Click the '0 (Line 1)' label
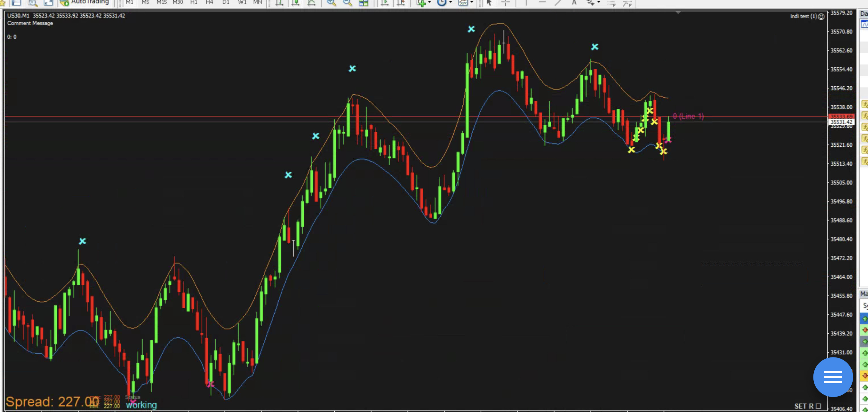The height and width of the screenshot is (412, 868). click(688, 116)
